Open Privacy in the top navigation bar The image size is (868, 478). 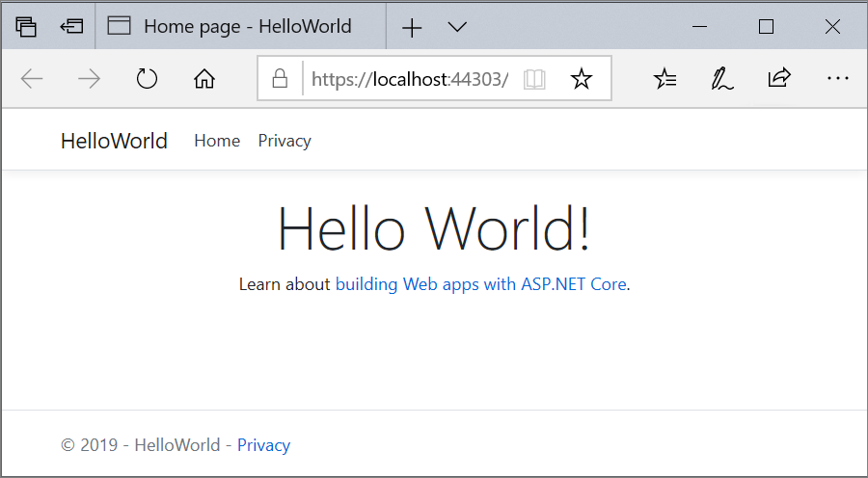[x=285, y=141]
